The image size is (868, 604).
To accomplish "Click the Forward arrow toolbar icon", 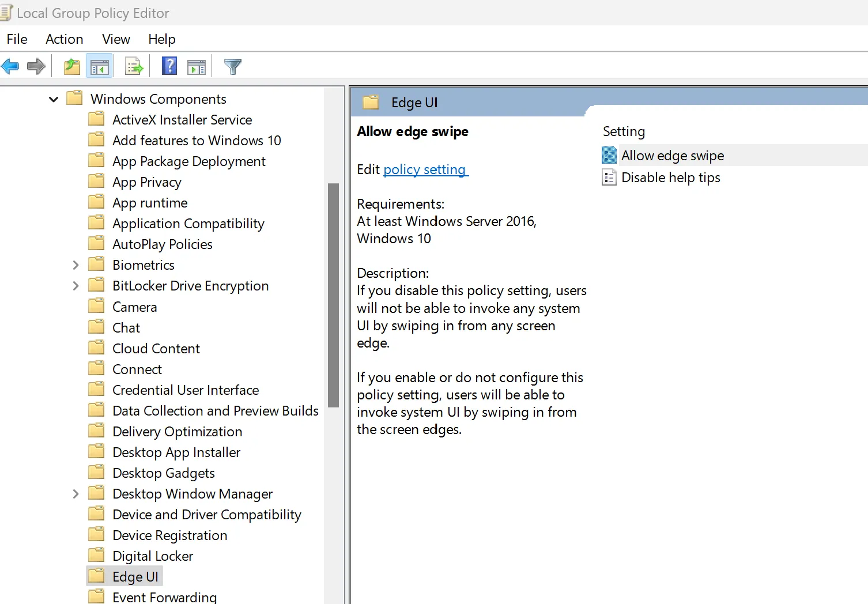I will 36,66.
